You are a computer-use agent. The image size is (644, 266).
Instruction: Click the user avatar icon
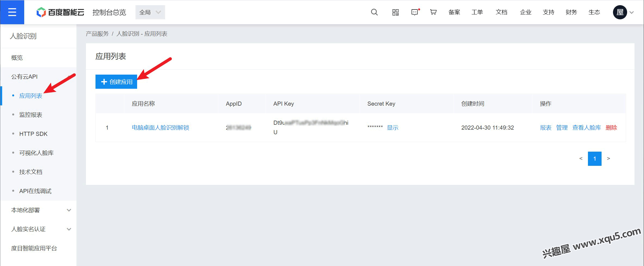tap(620, 12)
